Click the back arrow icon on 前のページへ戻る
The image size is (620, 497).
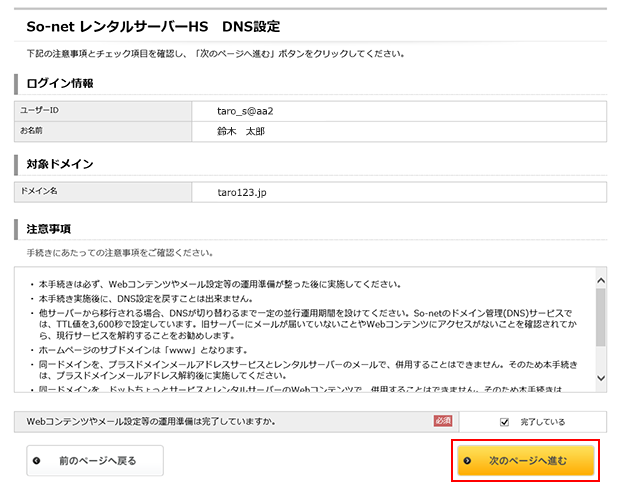[37, 461]
